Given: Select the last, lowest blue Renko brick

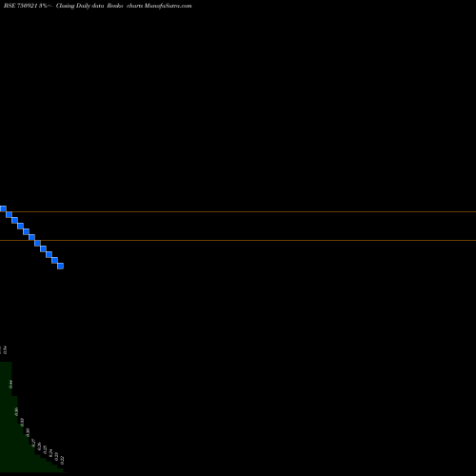Looking at the screenshot, I should (60, 266).
